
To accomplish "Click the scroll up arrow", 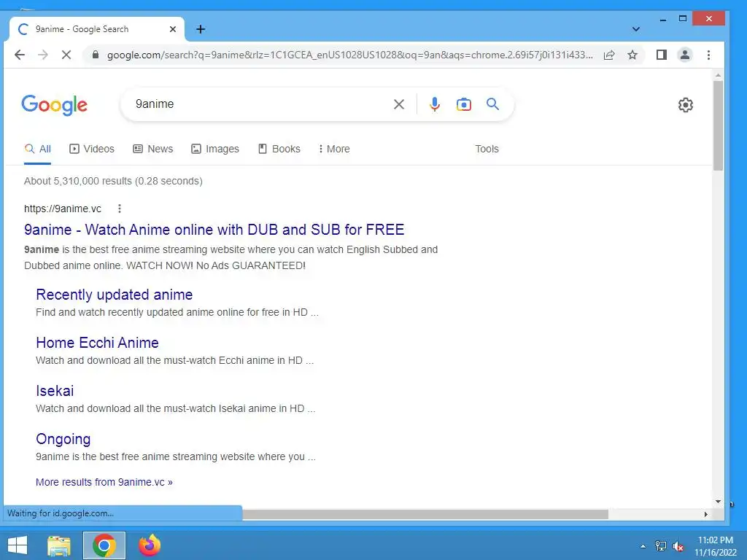I will 718,75.
